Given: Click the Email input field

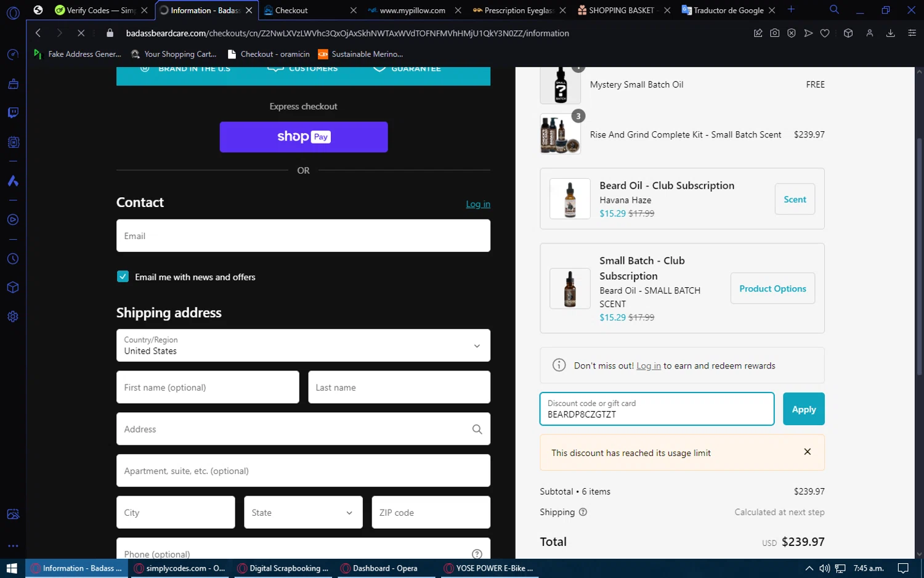Looking at the screenshot, I should pyautogui.click(x=303, y=236).
